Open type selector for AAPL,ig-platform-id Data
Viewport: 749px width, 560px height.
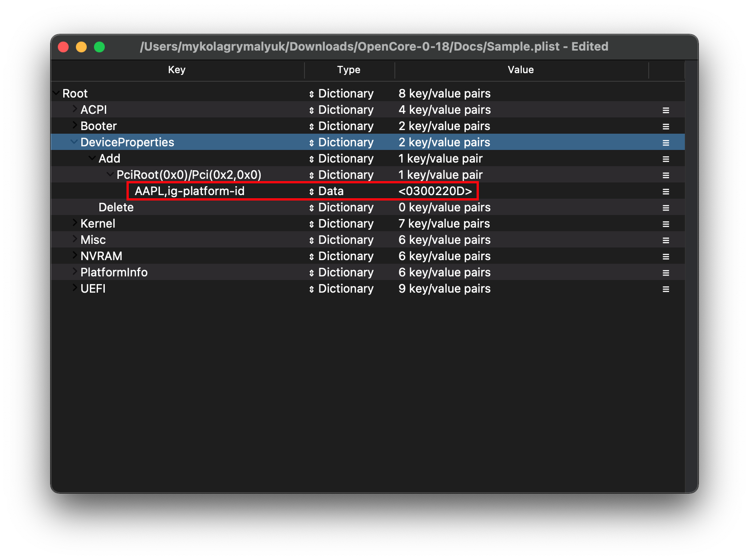(x=311, y=191)
